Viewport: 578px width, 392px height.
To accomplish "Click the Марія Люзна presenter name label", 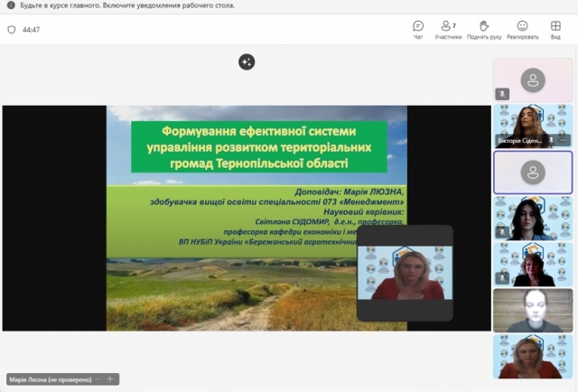I will (x=46, y=379).
